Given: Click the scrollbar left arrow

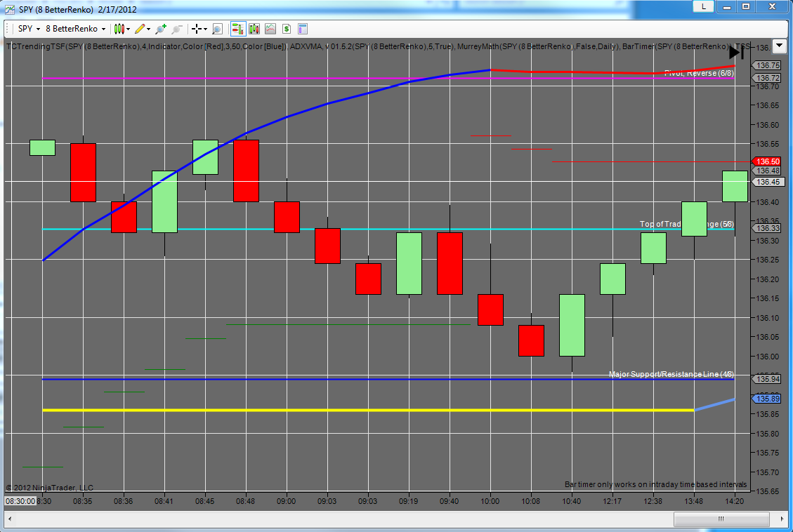Looking at the screenshot, I should pyautogui.click(x=10, y=519).
